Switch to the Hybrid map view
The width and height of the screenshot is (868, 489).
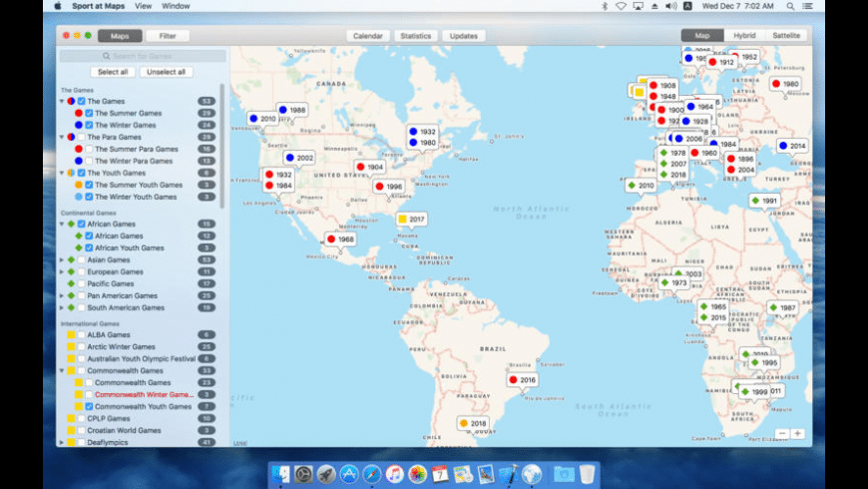744,36
